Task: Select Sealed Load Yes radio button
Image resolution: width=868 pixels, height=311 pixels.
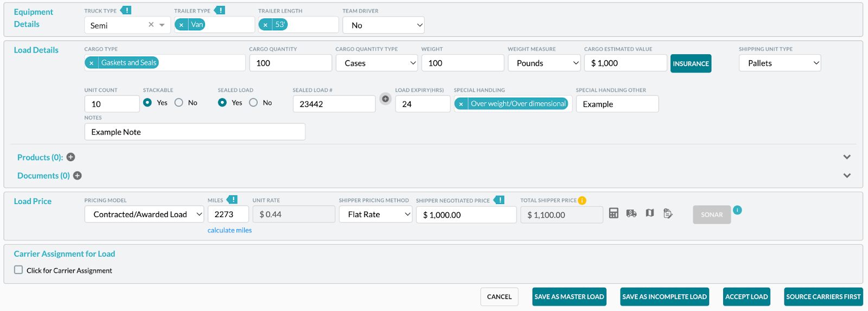Action: coord(222,103)
